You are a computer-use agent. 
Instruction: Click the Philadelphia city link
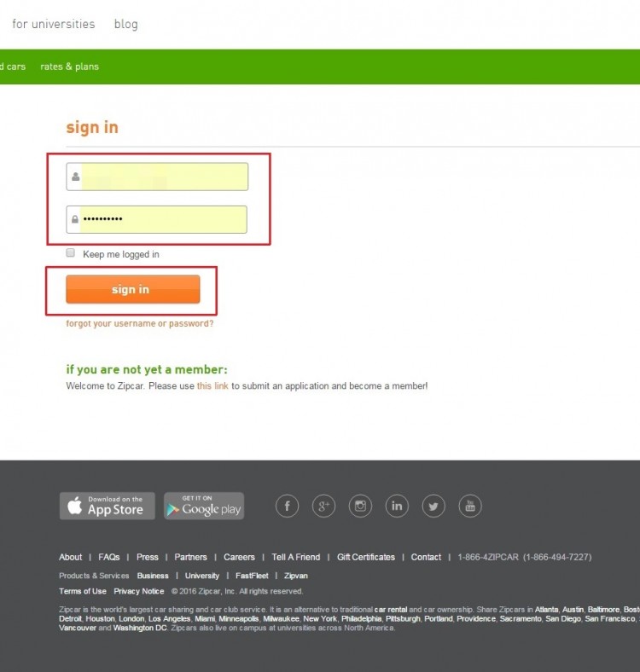pyautogui.click(x=361, y=619)
